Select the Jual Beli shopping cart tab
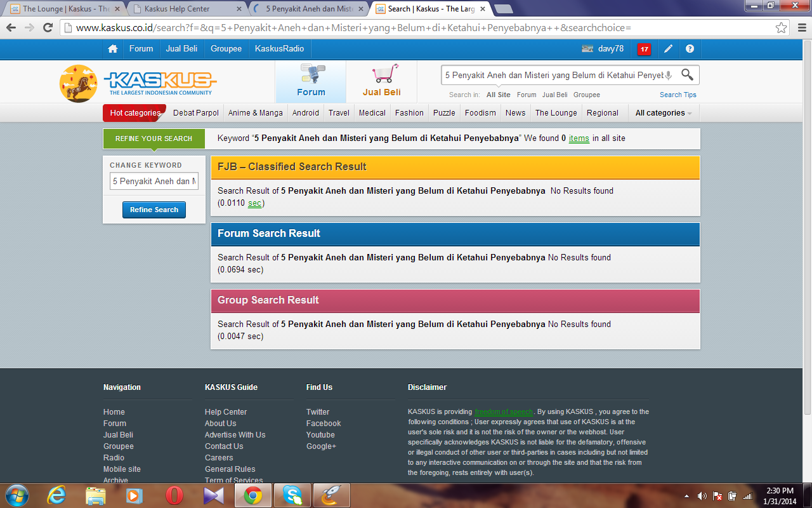 click(382, 81)
